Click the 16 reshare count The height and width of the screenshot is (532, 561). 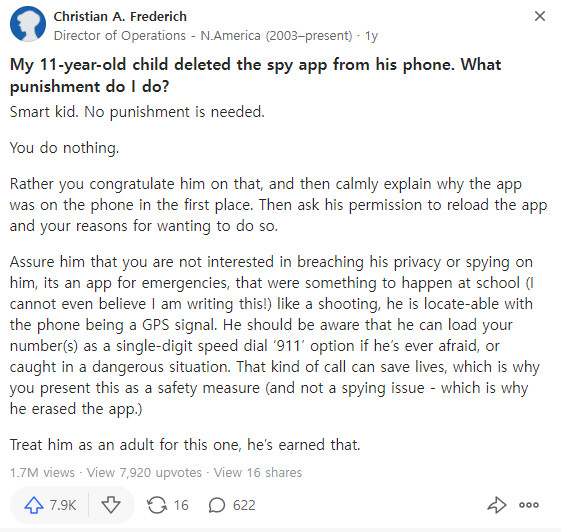click(x=181, y=505)
